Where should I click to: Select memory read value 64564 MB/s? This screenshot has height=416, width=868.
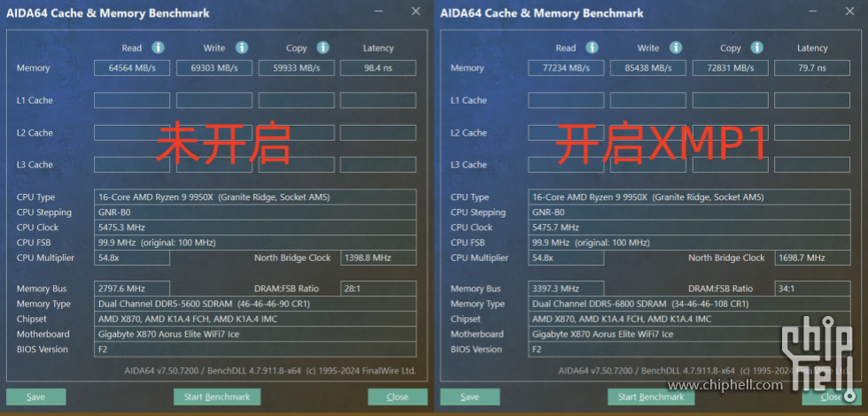click(132, 68)
